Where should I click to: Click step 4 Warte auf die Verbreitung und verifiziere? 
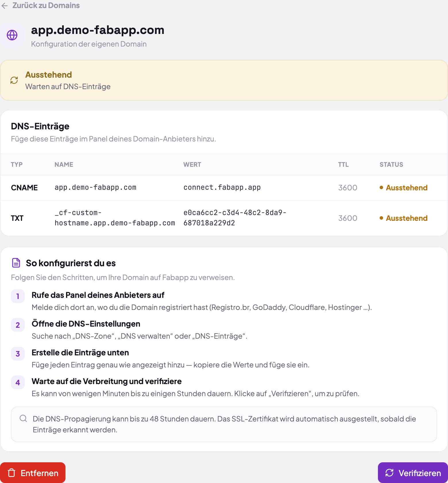click(107, 381)
